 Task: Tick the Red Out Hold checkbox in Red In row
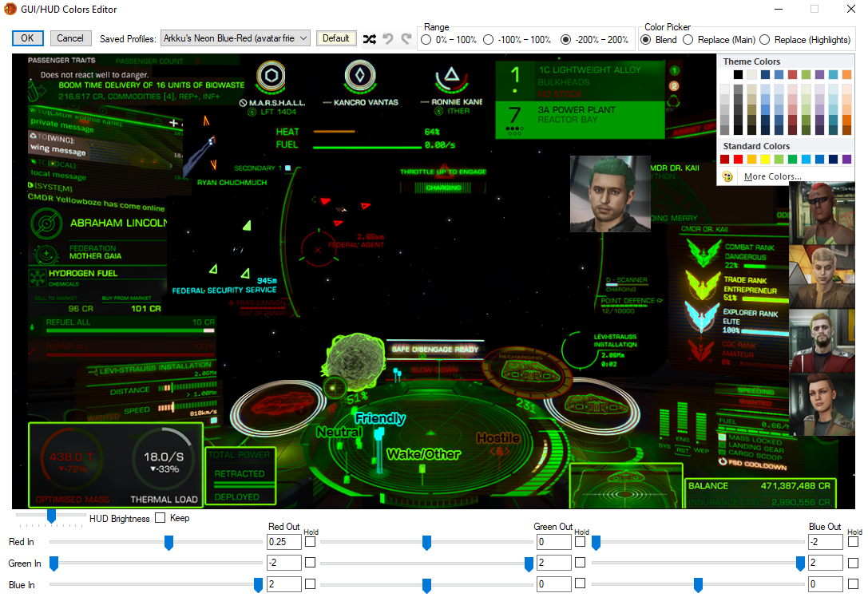coord(310,542)
